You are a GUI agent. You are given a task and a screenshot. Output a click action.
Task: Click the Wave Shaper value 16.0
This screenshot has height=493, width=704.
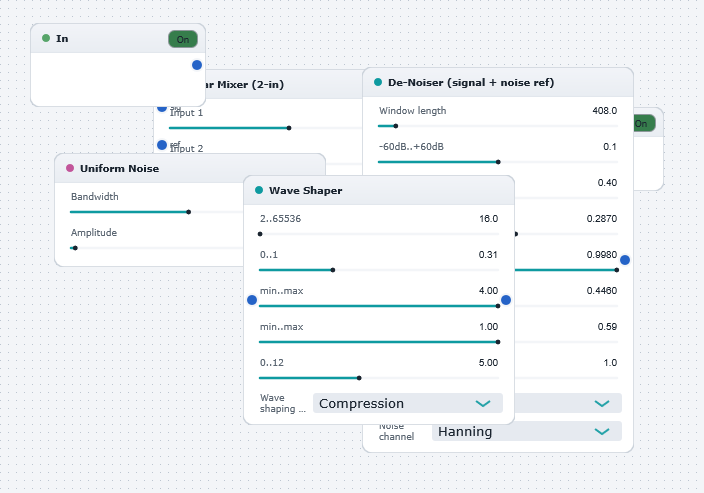click(488, 218)
